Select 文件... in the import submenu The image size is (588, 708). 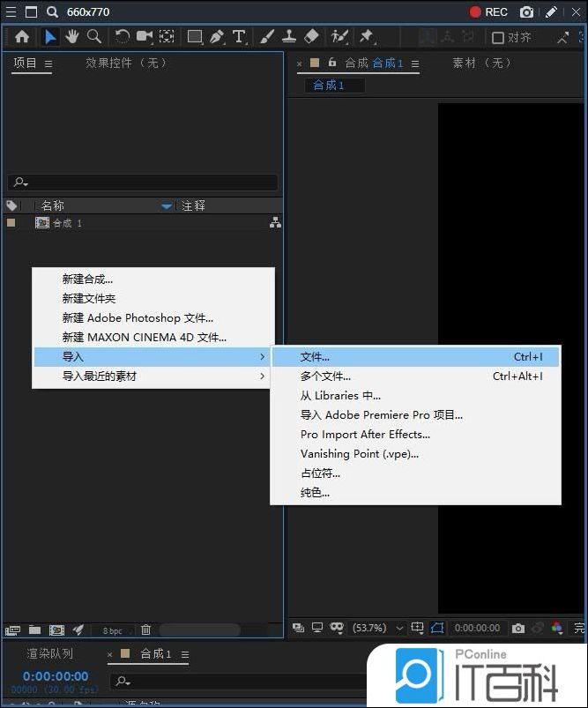415,357
